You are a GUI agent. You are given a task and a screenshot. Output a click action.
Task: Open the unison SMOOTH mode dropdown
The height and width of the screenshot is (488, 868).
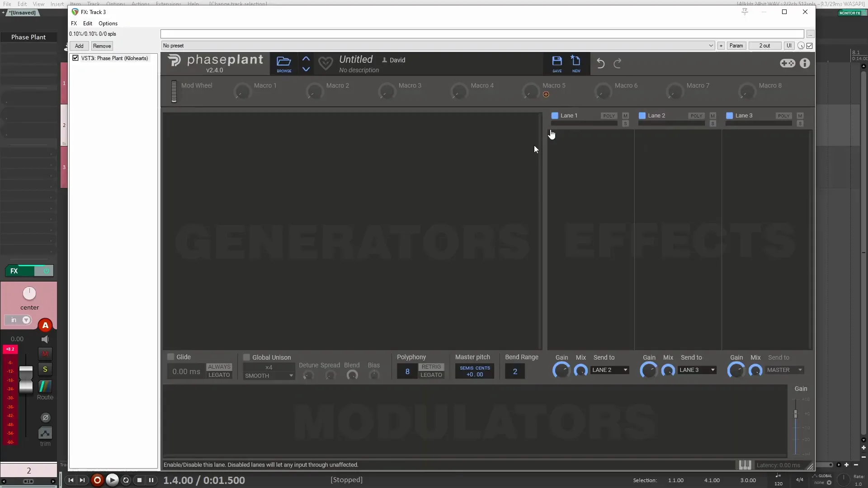pos(269,376)
